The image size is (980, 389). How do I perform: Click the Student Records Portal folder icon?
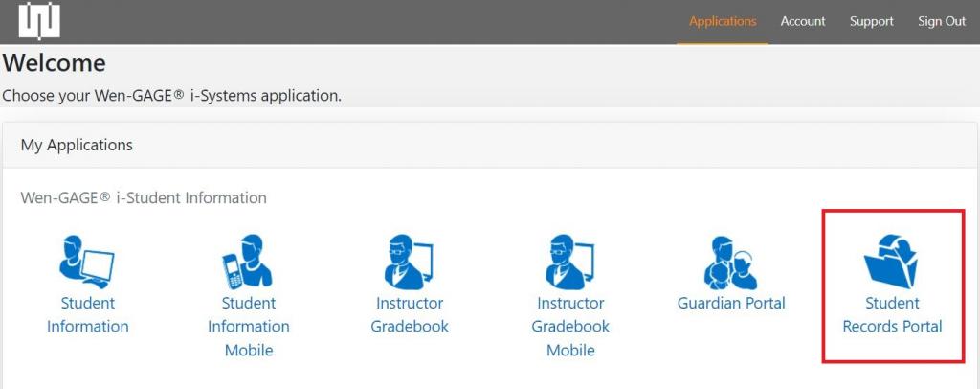(891, 262)
